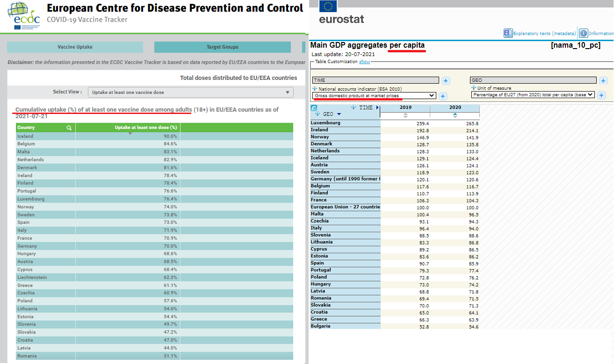Click Liechtenstein in the ECDC table
Image resolution: width=614 pixels, height=364 pixels.
[32, 278]
